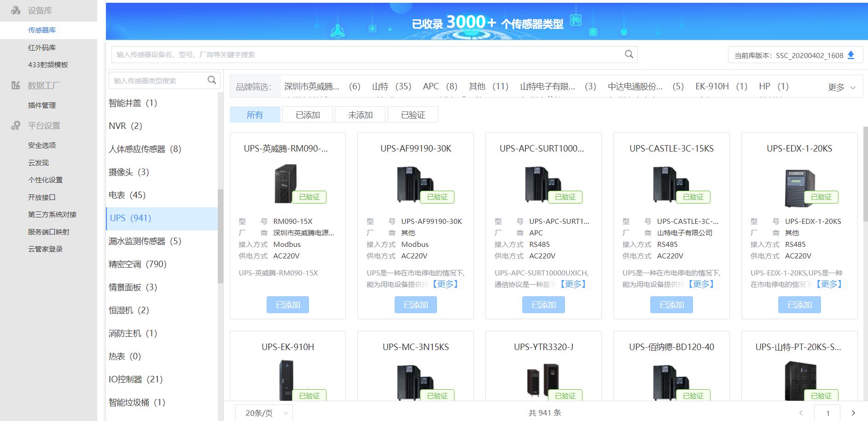868x421 pixels.
Task: Click the upload library version icon
Action: 851,55
